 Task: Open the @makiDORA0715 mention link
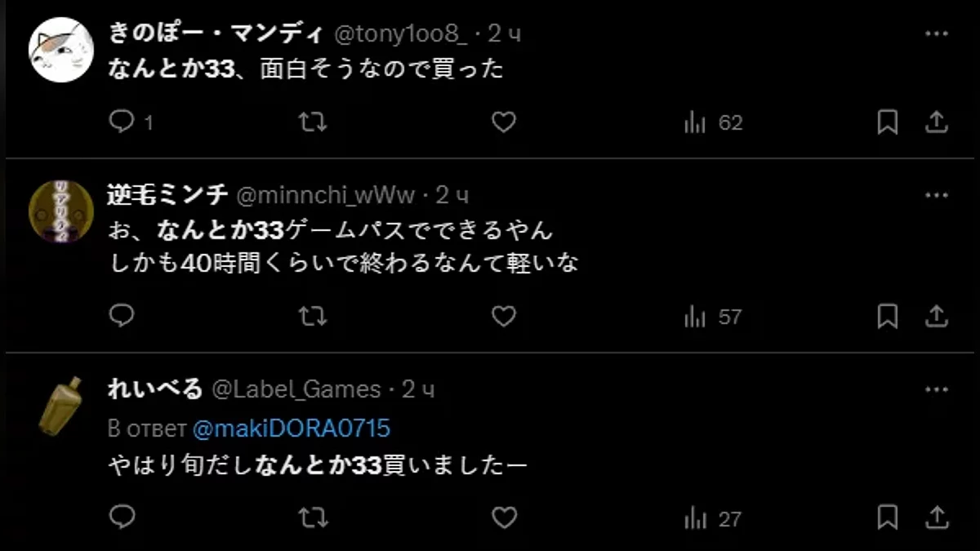tap(292, 428)
